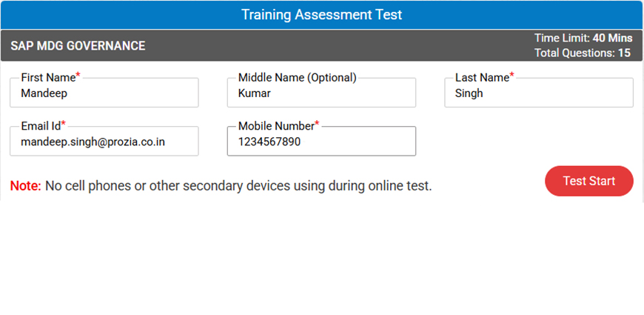Viewport: 644px width, 315px height.
Task: Click the Total Questions 15 text
Action: click(x=583, y=53)
